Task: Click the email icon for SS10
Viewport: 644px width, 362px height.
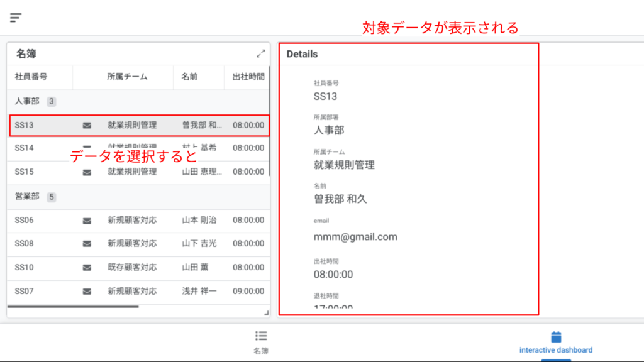Action: coord(87,268)
